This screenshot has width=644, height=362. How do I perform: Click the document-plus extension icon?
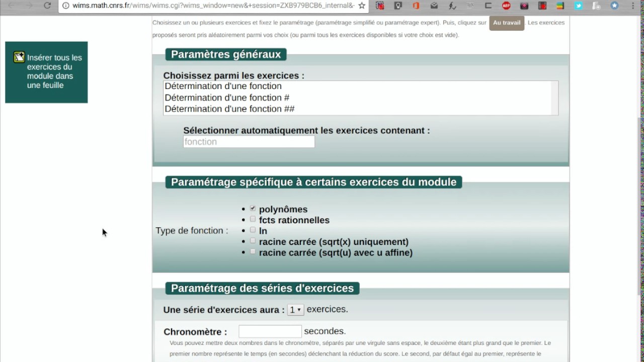596,6
